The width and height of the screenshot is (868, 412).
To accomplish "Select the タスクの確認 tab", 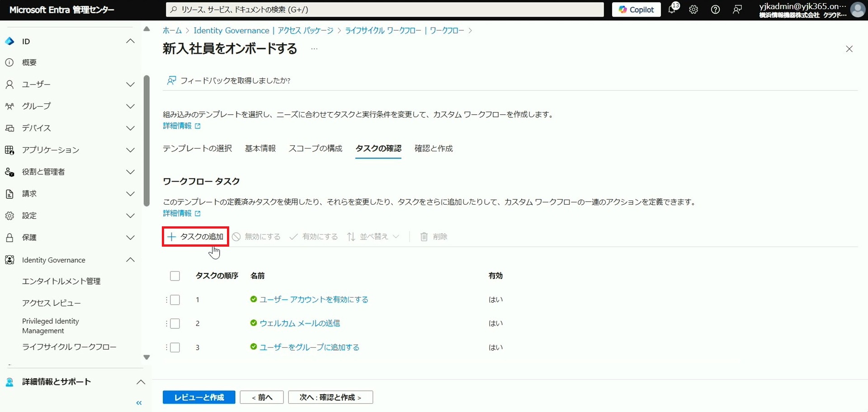I will 378,148.
